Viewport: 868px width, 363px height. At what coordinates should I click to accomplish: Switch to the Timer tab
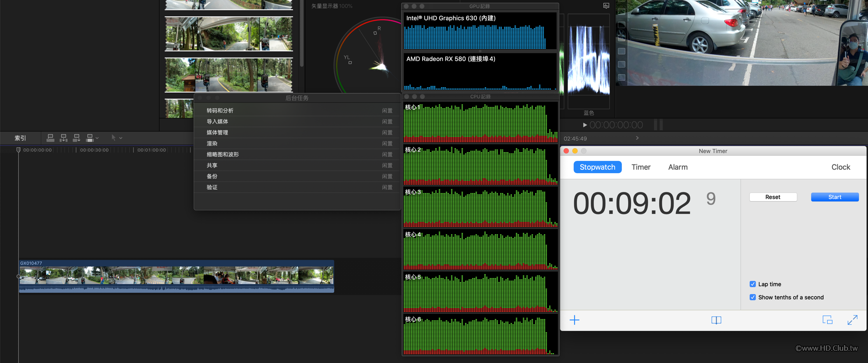641,167
